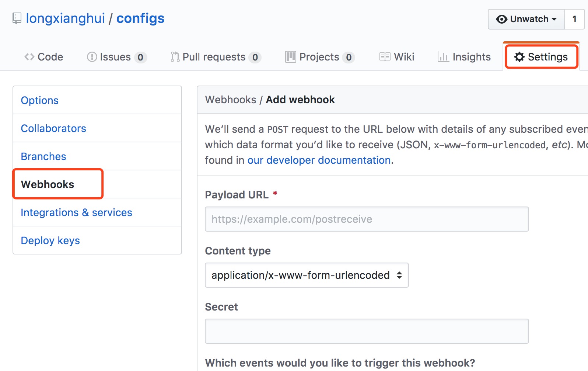Viewport: 588px width, 371px height.
Task: Focus the Secret input field
Action: point(367,331)
